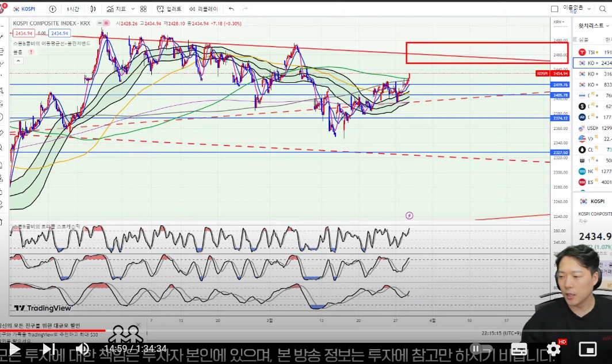Image resolution: width=612 pixels, height=364 pixels.
Task: Select the chart layout square icon
Action: click(x=554, y=9)
